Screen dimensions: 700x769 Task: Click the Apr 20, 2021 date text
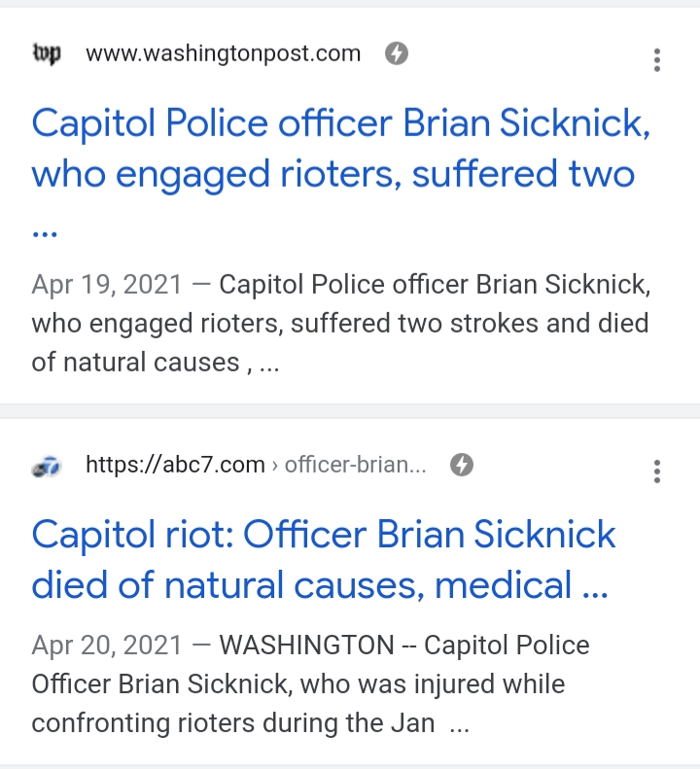107,646
